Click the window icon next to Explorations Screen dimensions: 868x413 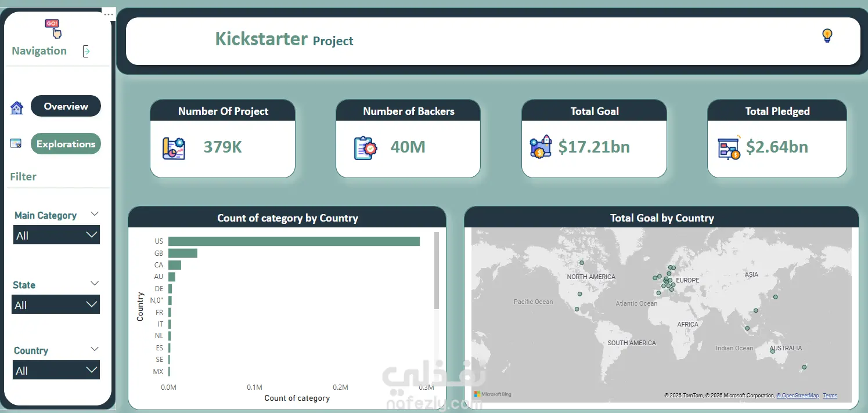click(16, 143)
